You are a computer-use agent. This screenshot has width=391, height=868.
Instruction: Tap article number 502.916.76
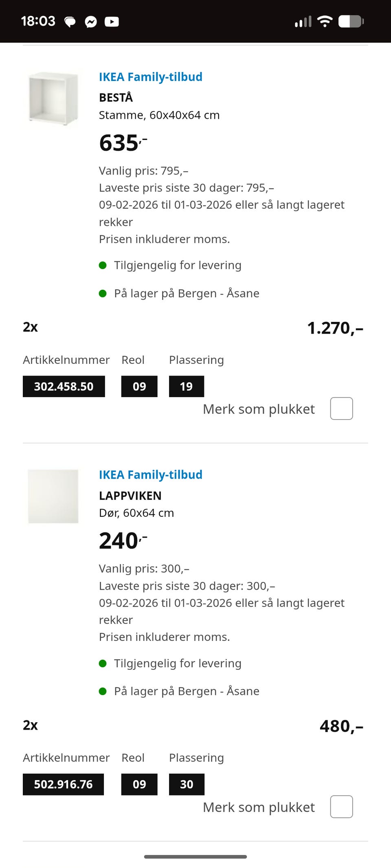point(64,784)
